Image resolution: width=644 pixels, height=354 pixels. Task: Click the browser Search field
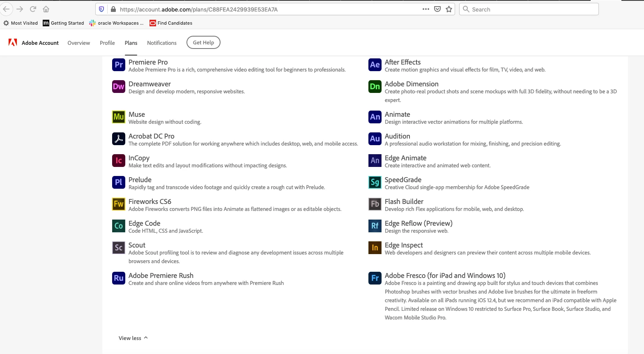tap(529, 9)
